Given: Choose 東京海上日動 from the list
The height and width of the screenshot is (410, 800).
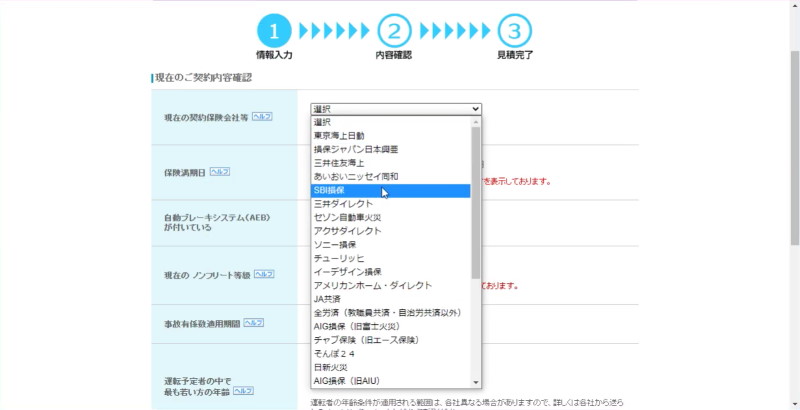Looking at the screenshot, I should coord(390,136).
